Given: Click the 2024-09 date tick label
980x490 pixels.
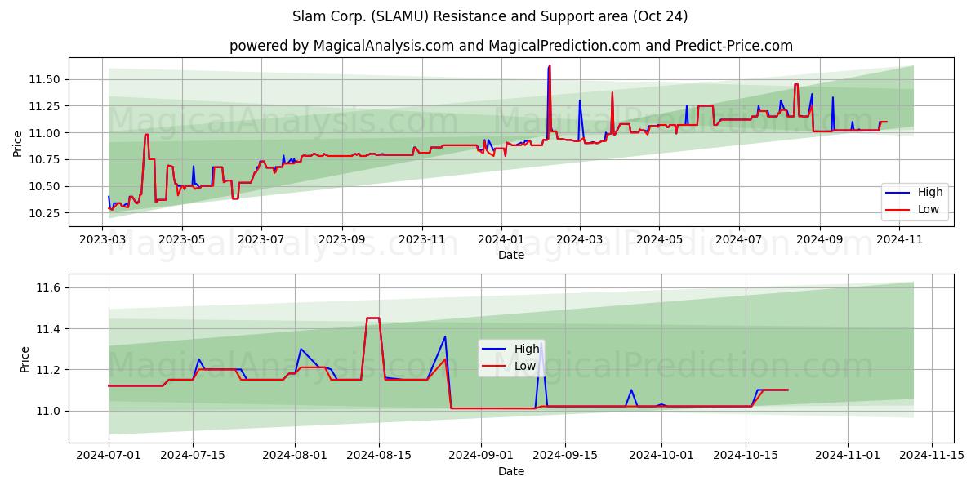Looking at the screenshot, I should coord(821,240).
